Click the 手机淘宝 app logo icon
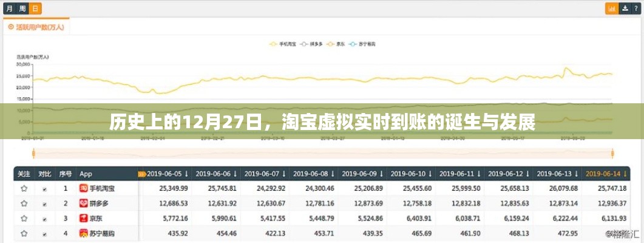This screenshot has height=243, width=644. click(84, 189)
